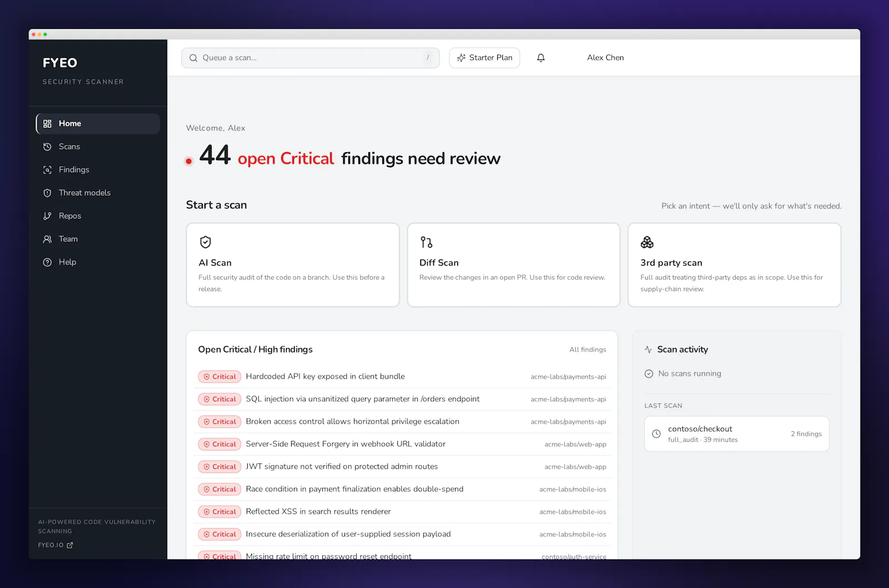This screenshot has width=889, height=588.
Task: Open Broken access control finding
Action: pos(402,422)
